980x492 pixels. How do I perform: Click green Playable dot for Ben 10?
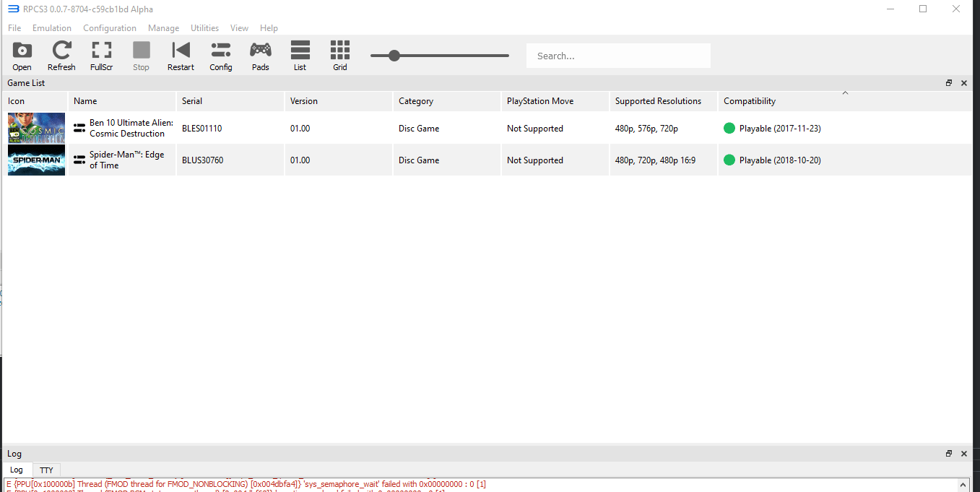pyautogui.click(x=729, y=128)
